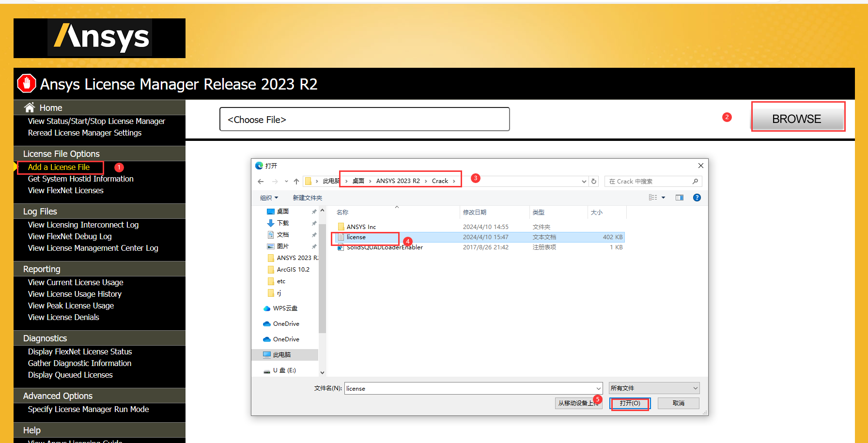The width and height of the screenshot is (868, 443).
Task: Click the Ansys stop-sign logo next to the title
Action: click(x=26, y=83)
